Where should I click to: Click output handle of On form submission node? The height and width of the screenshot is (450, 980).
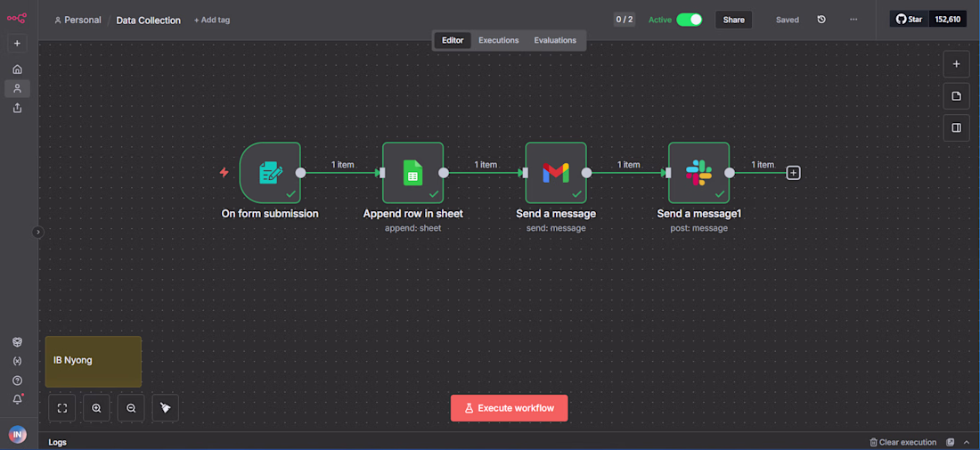tap(300, 173)
